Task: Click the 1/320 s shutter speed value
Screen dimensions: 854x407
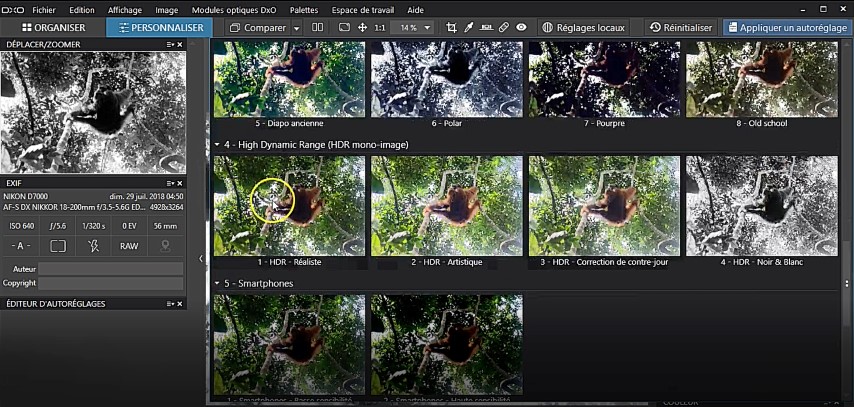Action: [x=93, y=226]
